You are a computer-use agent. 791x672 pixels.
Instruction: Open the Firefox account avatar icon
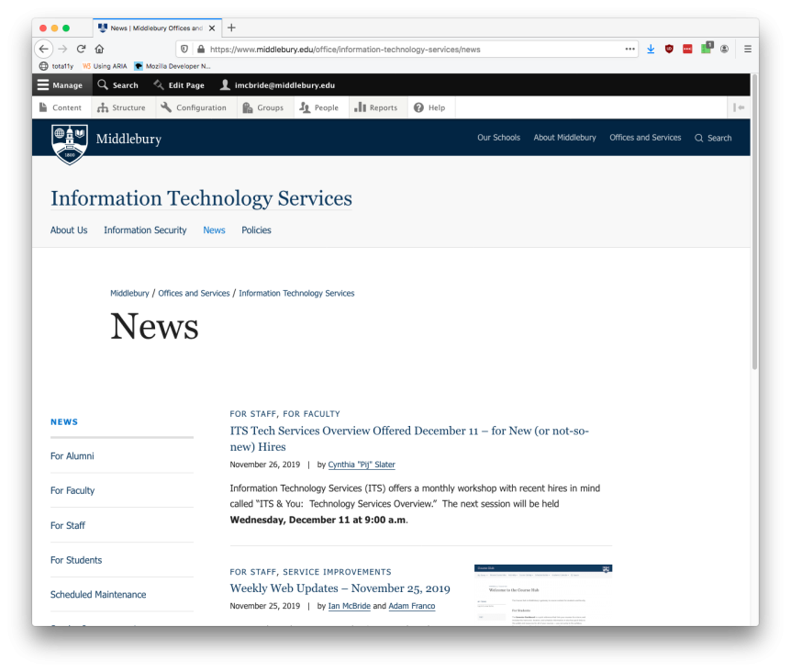point(724,49)
